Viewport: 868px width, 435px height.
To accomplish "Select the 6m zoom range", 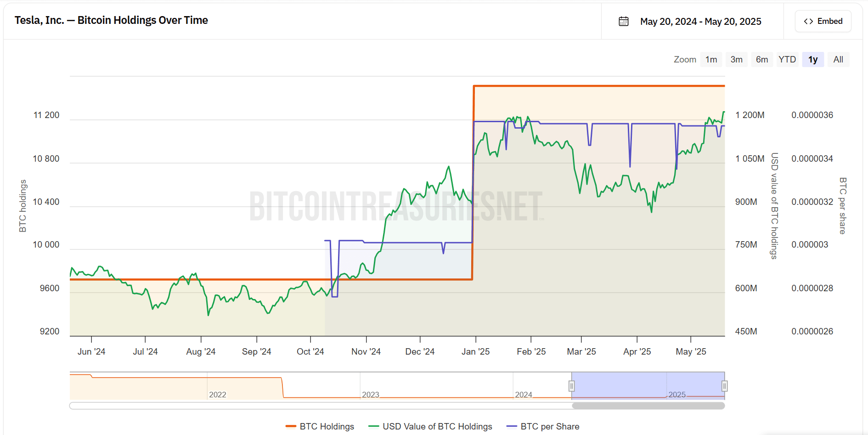I will coord(762,59).
